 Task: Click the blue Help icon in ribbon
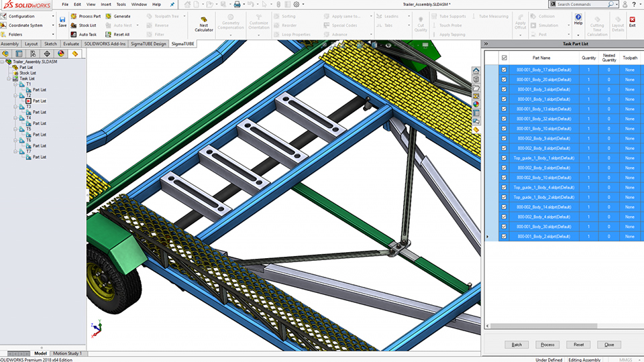(x=578, y=17)
